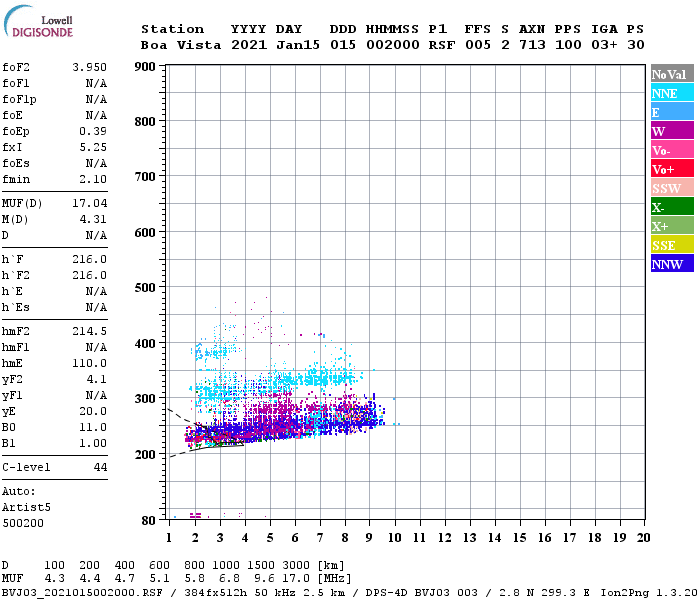Image resolution: width=700 pixels, height=600 pixels.
Task: Click the h`F value 216.0
Action: (89, 259)
